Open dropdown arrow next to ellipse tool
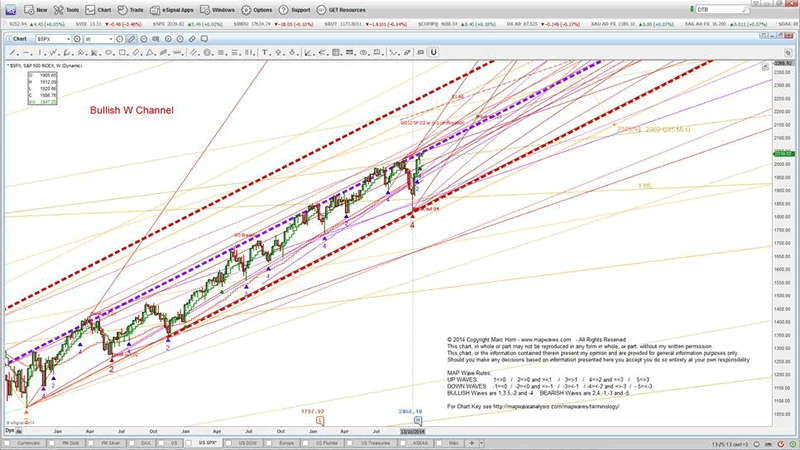The width and height of the screenshot is (800, 450). pyautogui.click(x=114, y=54)
